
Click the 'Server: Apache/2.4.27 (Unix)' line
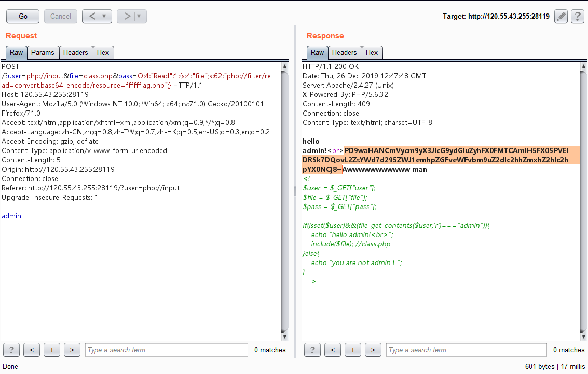click(348, 85)
